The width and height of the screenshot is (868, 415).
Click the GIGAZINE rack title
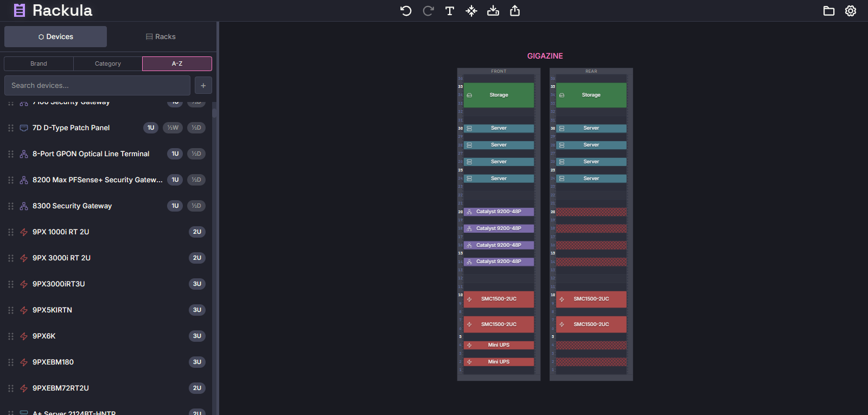click(545, 56)
